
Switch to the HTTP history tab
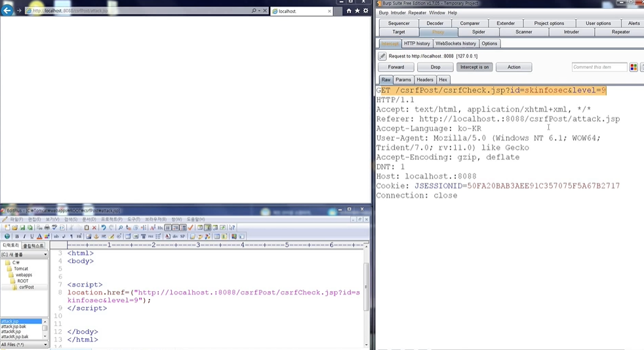pos(417,43)
